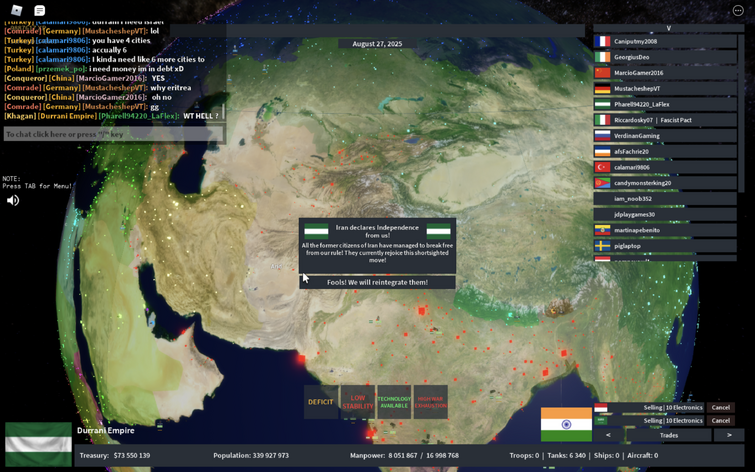This screenshot has width=755, height=472.
Task: Select player GeorgiusDeo name
Action: point(631,57)
